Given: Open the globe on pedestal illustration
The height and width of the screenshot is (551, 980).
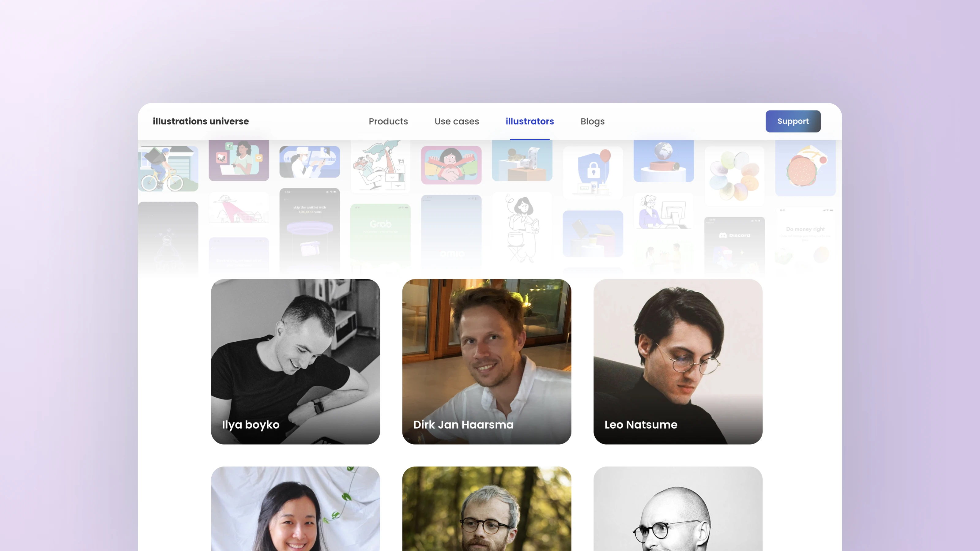Looking at the screenshot, I should click(x=663, y=161).
